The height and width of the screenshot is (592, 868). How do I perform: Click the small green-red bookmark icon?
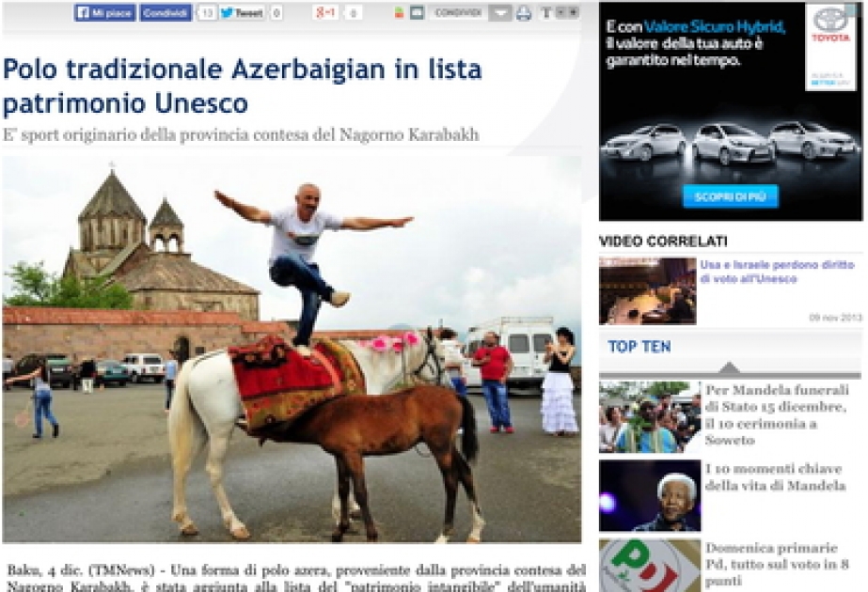coord(399,13)
